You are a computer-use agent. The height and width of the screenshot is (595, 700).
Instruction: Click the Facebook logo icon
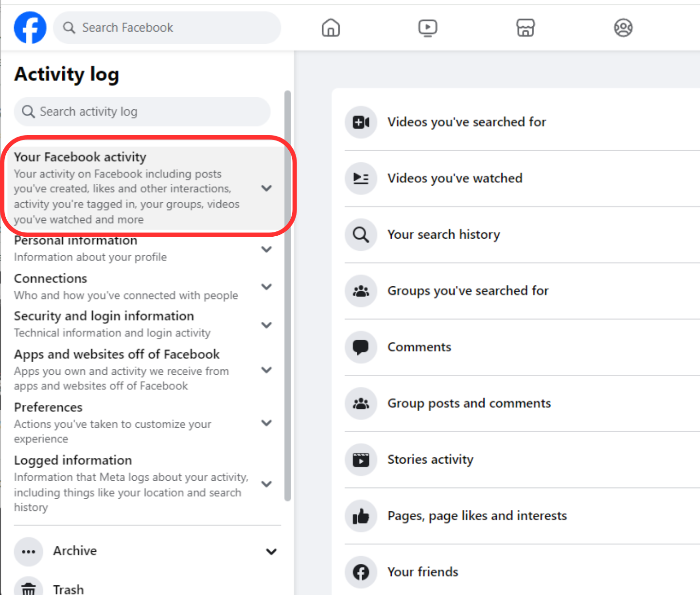point(30,28)
